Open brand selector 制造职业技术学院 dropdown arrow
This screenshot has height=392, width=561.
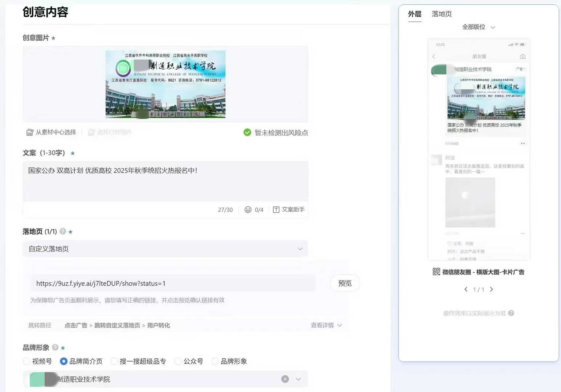point(298,379)
